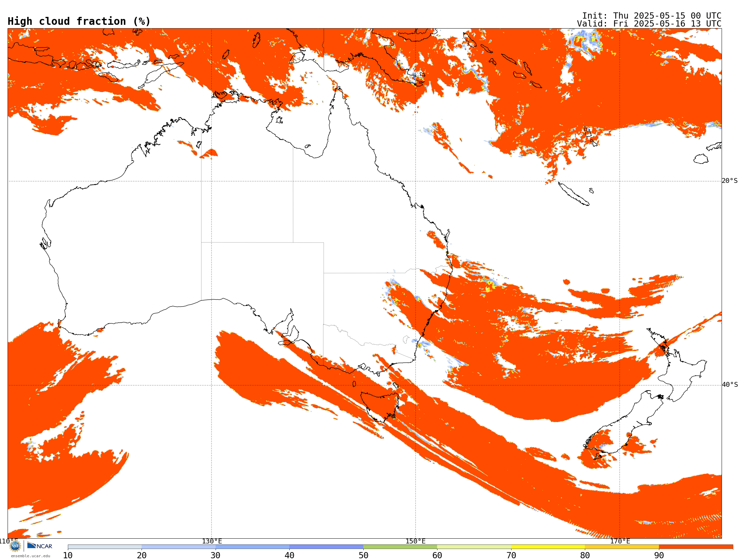Image resolution: width=744 pixels, height=560 pixels.
Task: Click the 60-70 pale yellow colorbar segment
Action: 474,547
